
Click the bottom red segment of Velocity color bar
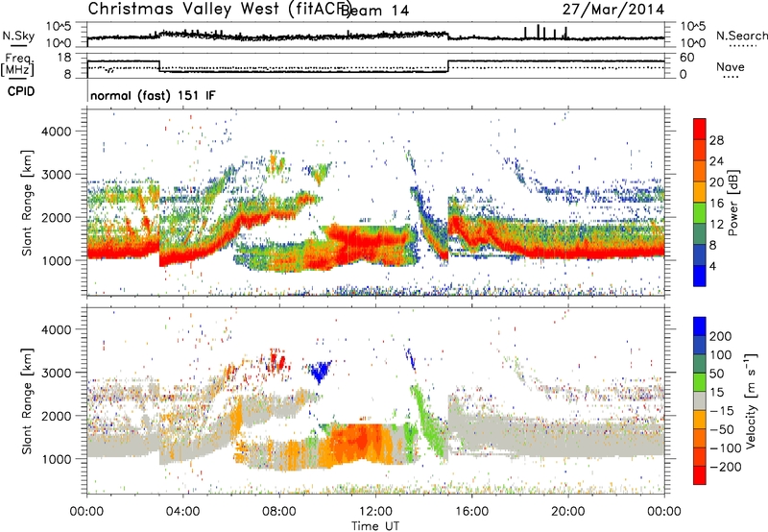coord(700,475)
